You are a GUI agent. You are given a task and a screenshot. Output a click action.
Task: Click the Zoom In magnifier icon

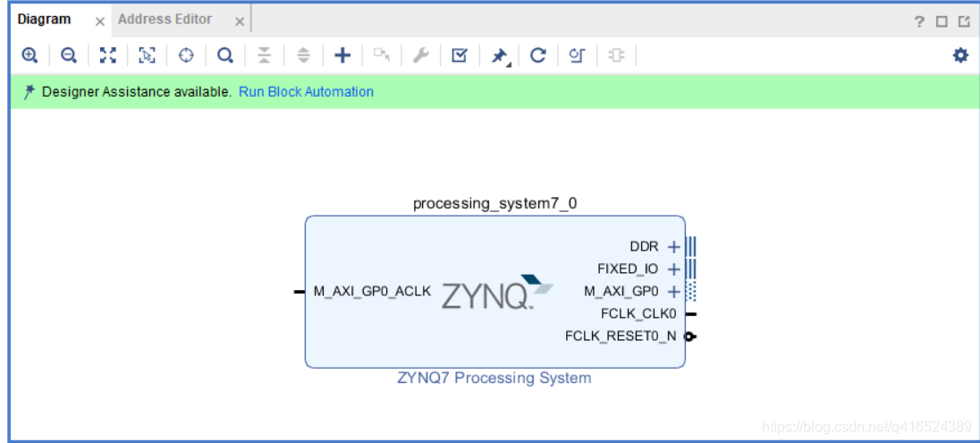(x=30, y=55)
